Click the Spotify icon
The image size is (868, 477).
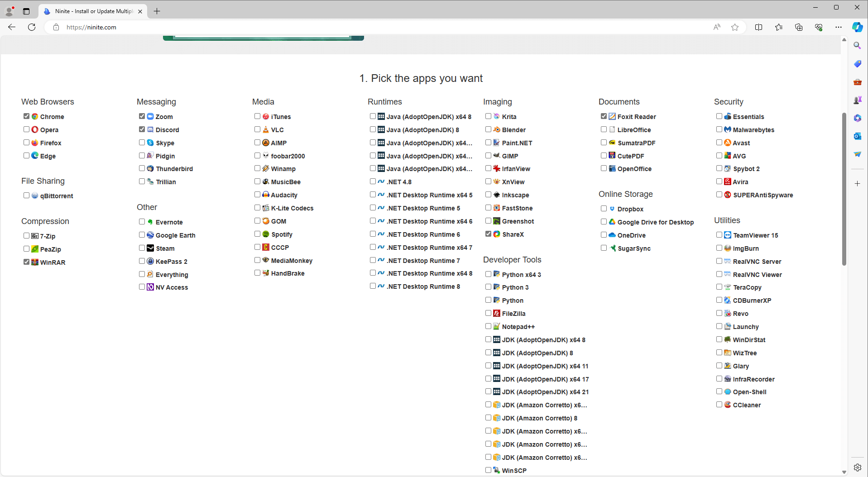[x=266, y=234]
